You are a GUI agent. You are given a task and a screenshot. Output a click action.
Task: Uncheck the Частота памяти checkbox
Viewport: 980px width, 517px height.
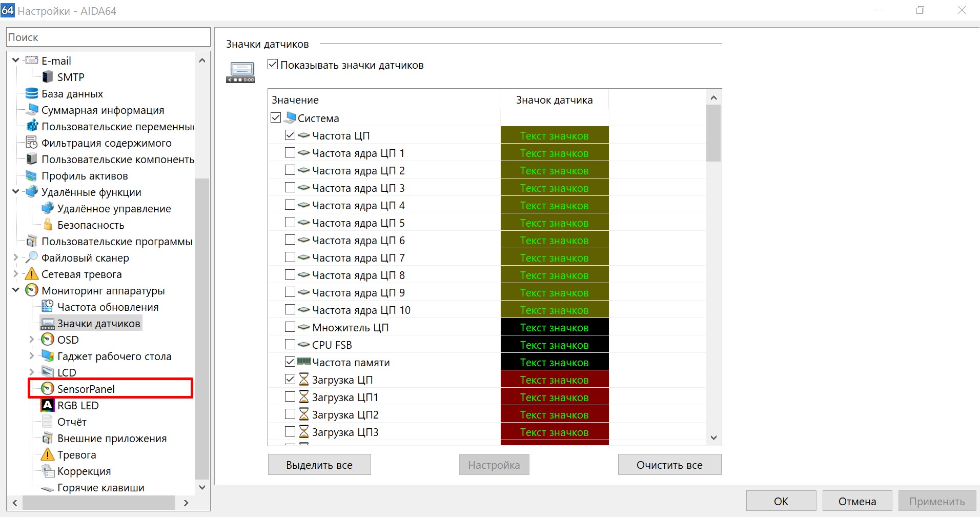coord(290,362)
